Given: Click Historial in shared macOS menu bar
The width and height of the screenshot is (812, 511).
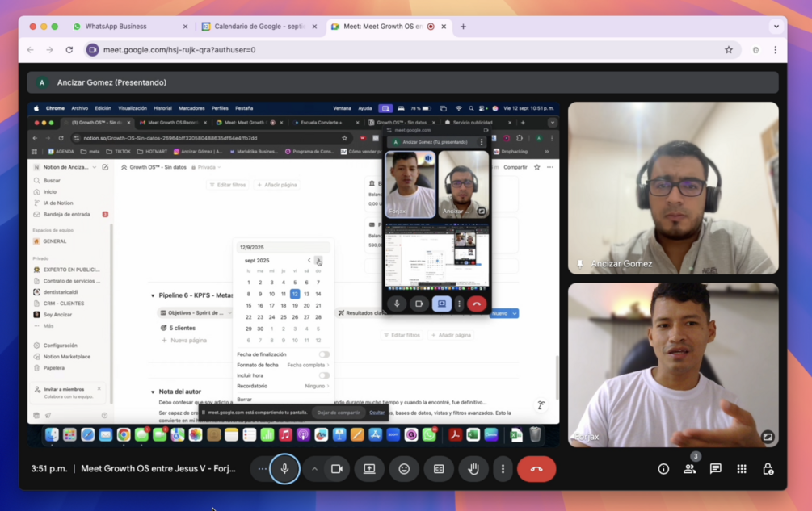Looking at the screenshot, I should click(x=162, y=108).
